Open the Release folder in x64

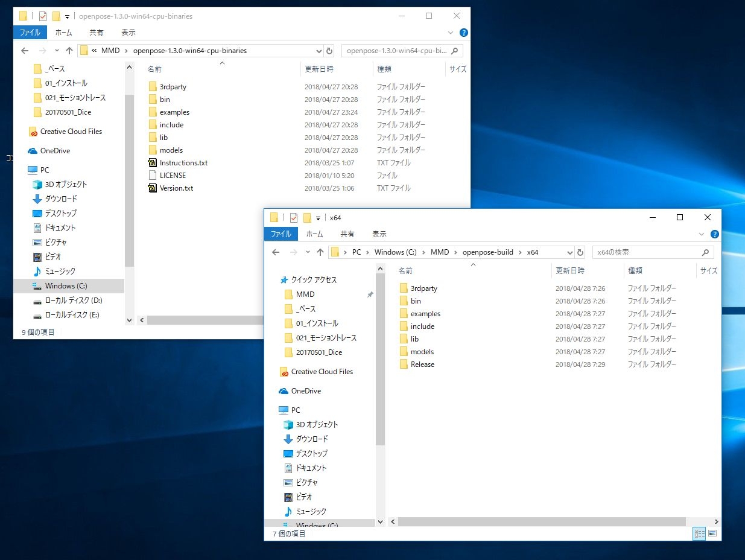[422, 364]
